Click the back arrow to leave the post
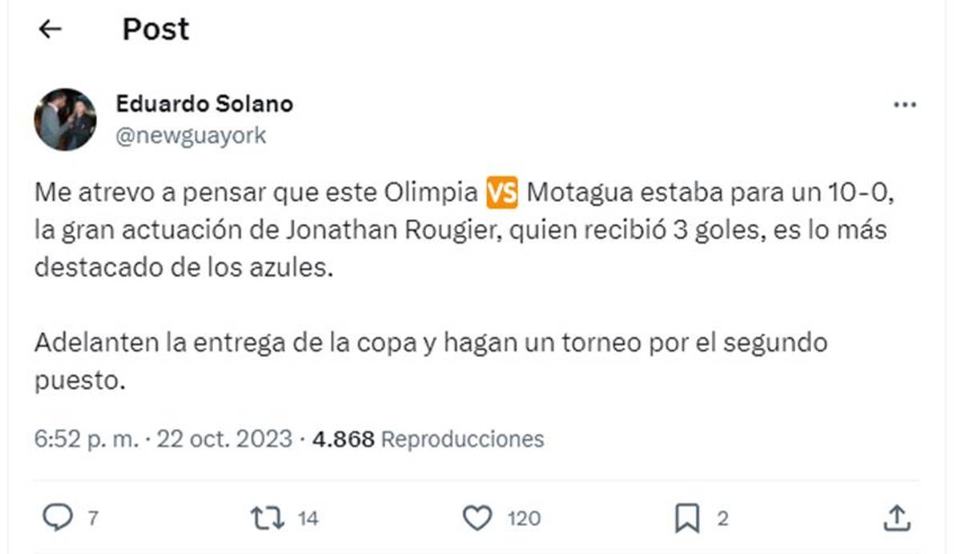The image size is (980, 554). coord(51,29)
